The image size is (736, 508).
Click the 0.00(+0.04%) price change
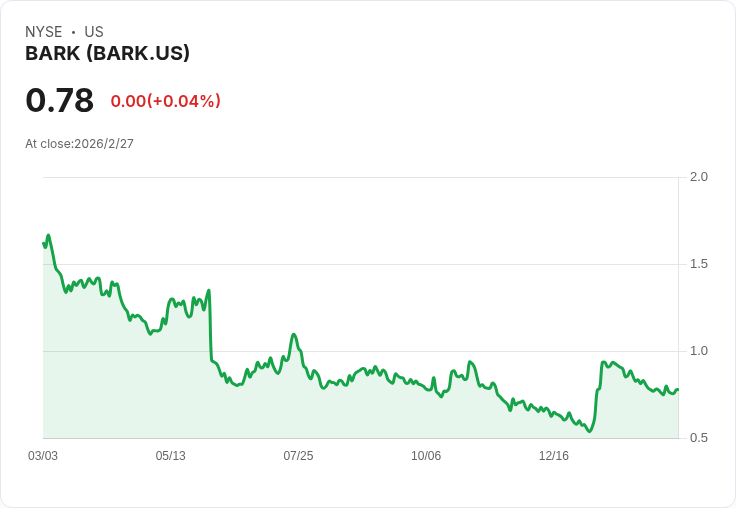point(166,101)
